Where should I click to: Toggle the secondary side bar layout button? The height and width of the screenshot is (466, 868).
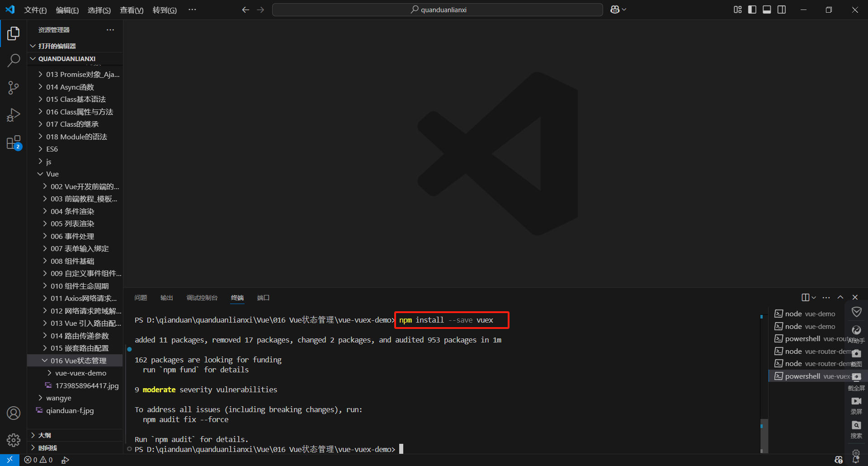point(782,10)
